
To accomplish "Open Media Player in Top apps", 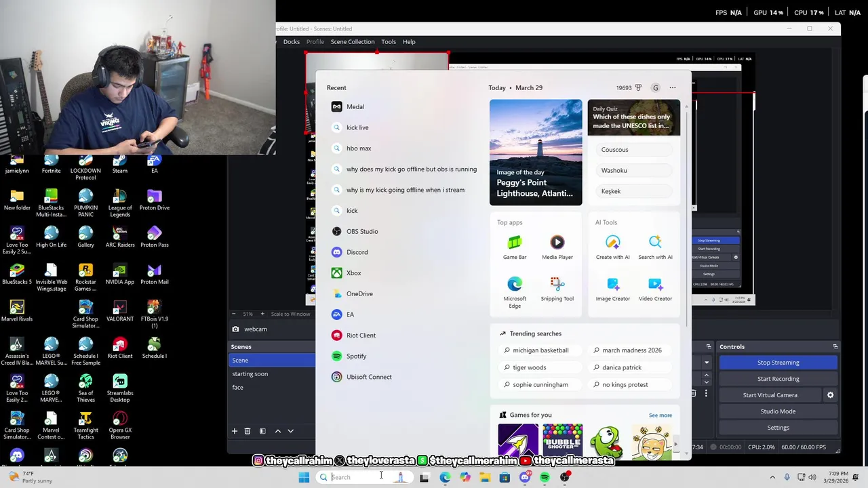I will (557, 247).
